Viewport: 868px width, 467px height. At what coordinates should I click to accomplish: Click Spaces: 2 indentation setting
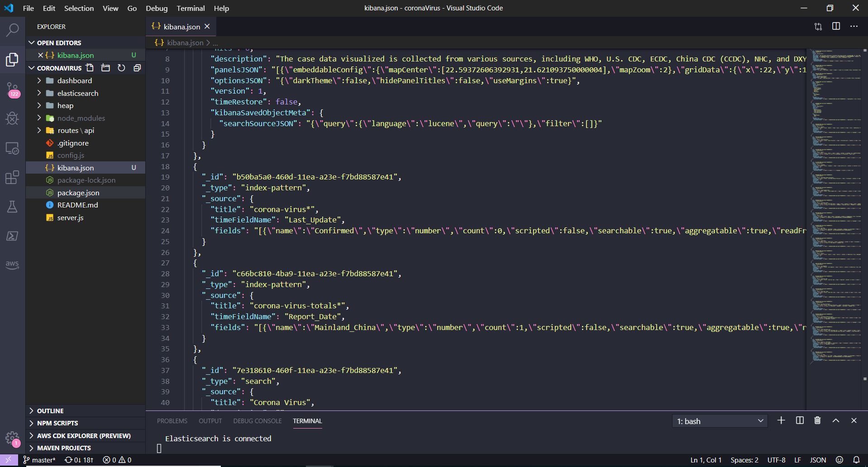point(744,460)
